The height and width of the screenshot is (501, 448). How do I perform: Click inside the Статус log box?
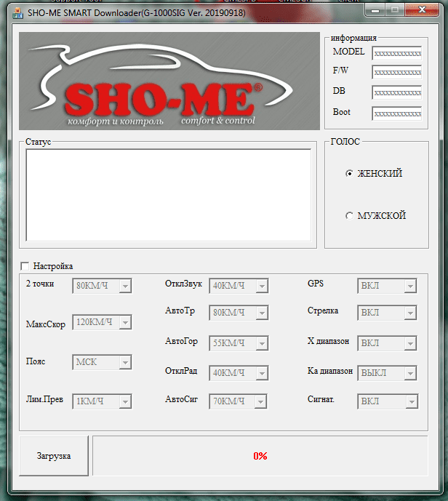click(169, 195)
